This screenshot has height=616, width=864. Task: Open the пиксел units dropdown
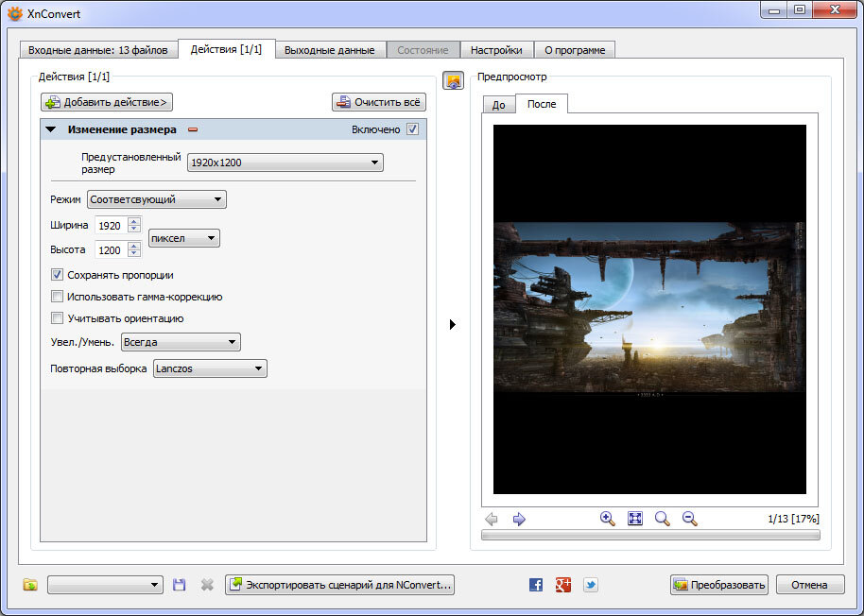click(184, 238)
